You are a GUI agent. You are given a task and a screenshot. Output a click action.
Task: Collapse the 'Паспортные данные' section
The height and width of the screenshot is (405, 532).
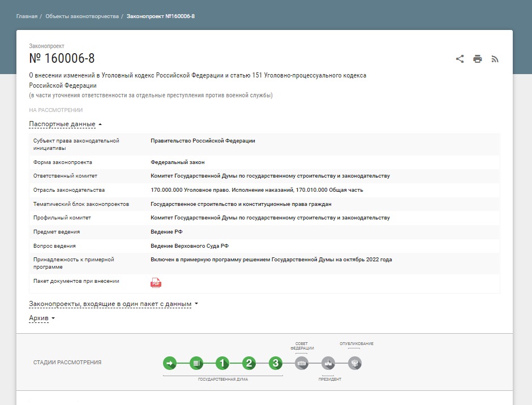point(65,124)
